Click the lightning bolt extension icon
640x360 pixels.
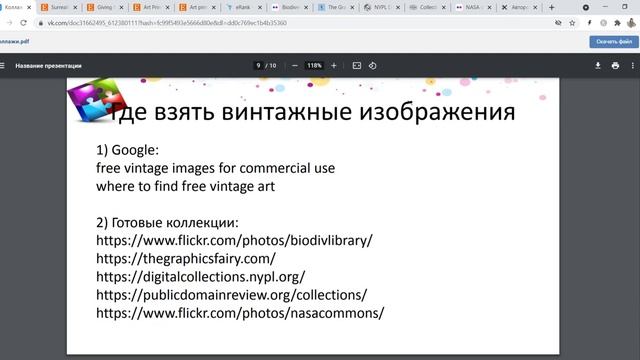(589, 23)
